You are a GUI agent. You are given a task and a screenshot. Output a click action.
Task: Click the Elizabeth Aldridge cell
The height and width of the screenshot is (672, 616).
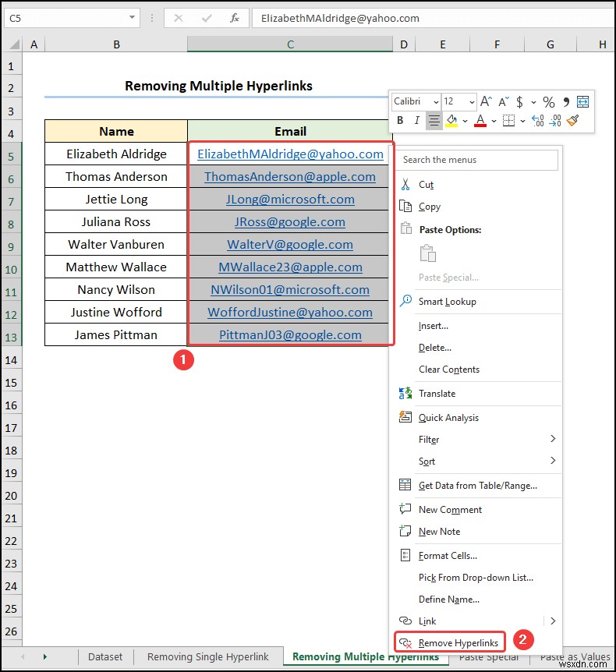coord(116,154)
